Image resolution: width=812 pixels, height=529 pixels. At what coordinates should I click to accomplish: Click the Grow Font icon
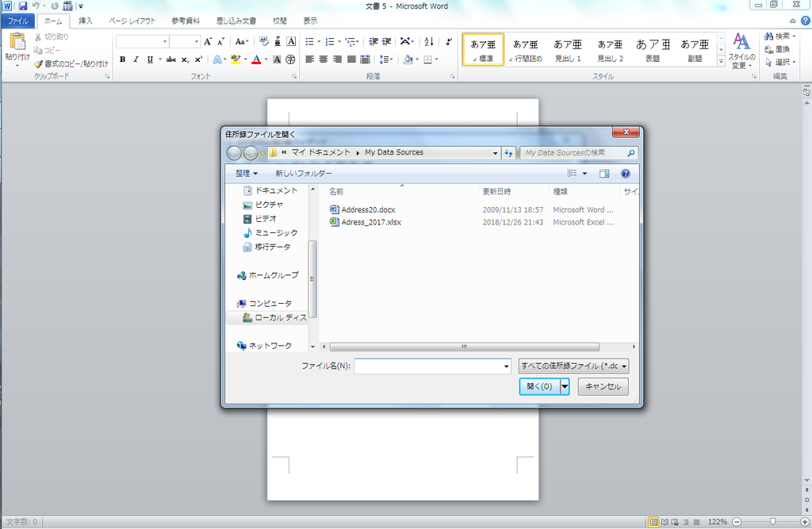click(208, 41)
